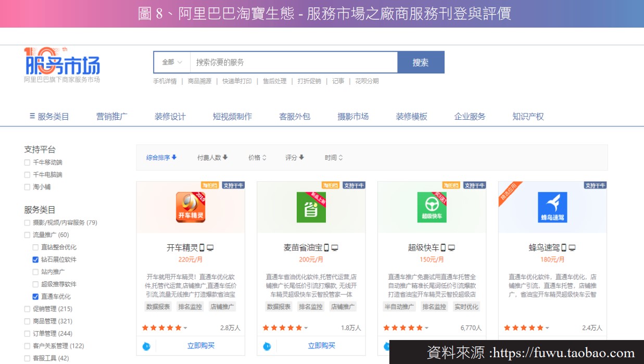Screen dimensions: 644x364
Task: Open the 全部 search category dropdown
Action: (x=172, y=62)
